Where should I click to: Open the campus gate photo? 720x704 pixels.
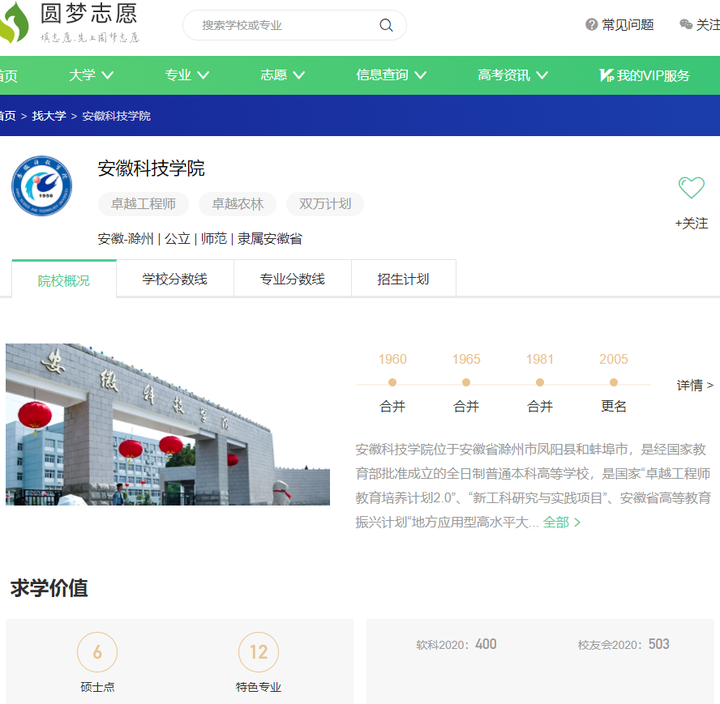tap(168, 424)
